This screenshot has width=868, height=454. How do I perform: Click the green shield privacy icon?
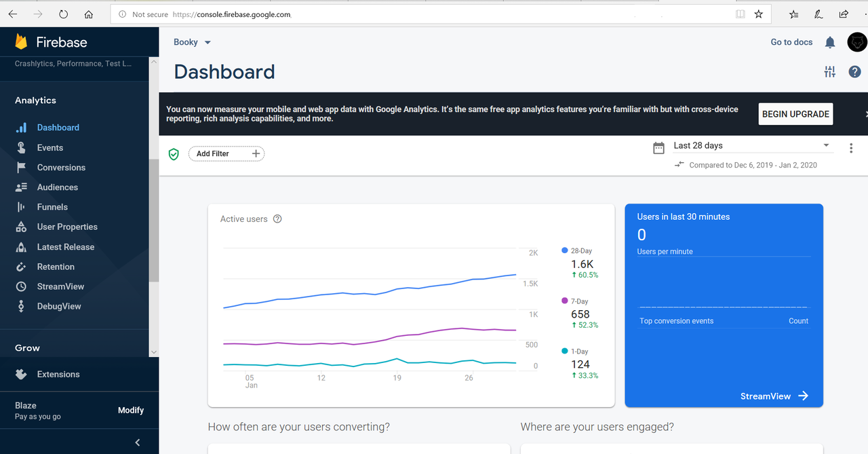pyautogui.click(x=174, y=154)
